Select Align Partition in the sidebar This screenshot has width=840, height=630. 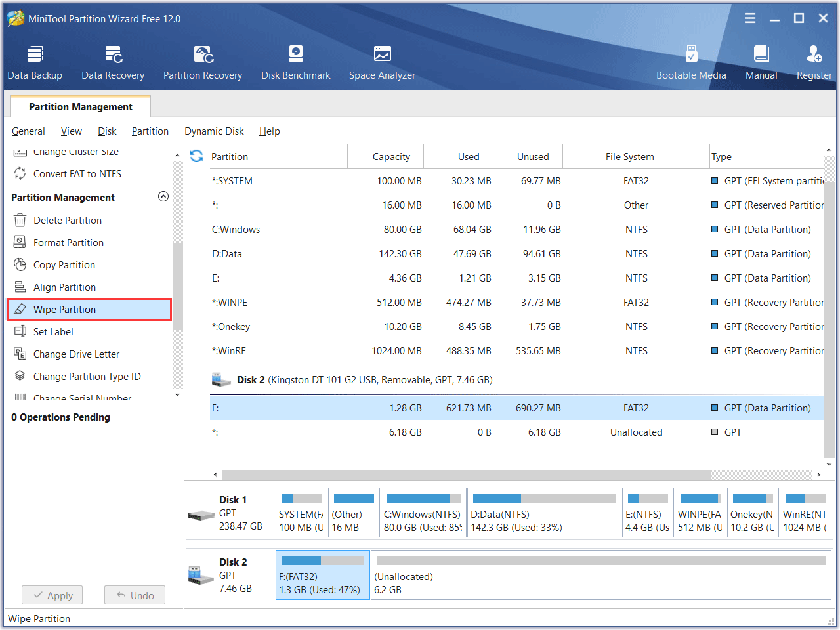[x=64, y=287]
